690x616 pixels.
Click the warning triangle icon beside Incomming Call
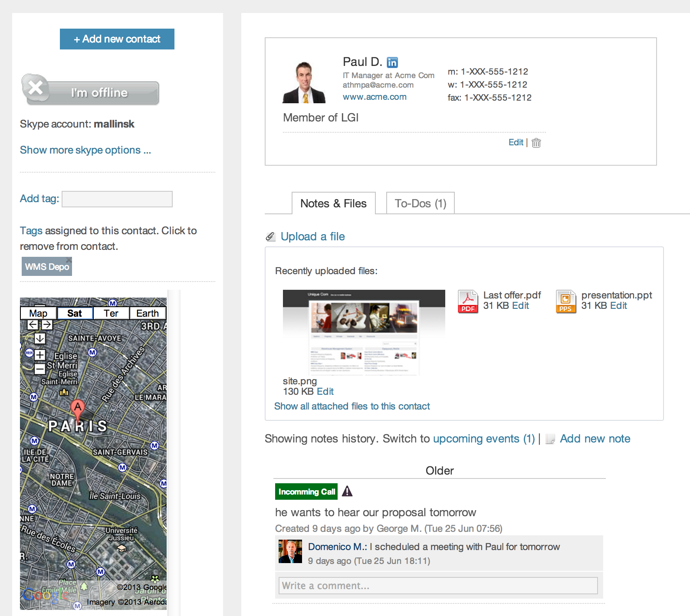pos(347,491)
